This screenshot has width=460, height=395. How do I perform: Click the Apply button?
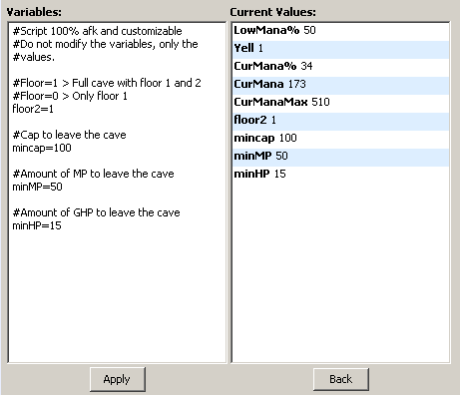[x=118, y=379]
